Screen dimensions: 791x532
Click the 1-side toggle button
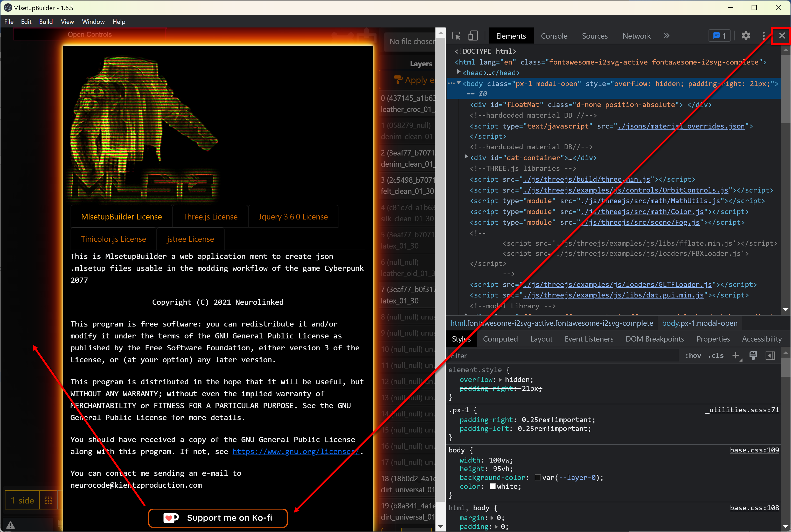[22, 500]
